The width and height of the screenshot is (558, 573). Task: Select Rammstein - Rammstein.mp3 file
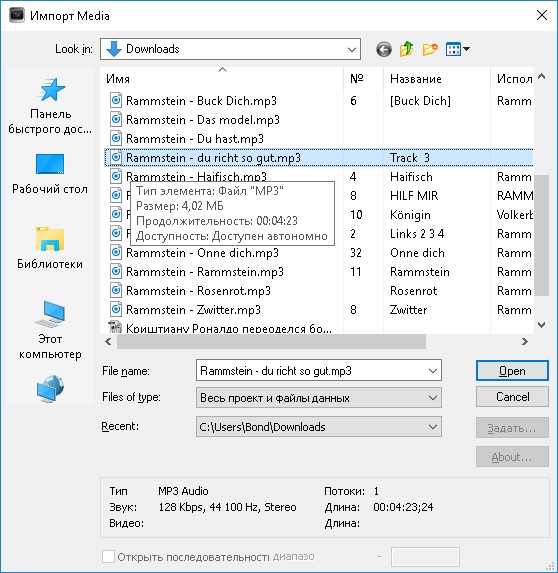point(205,272)
